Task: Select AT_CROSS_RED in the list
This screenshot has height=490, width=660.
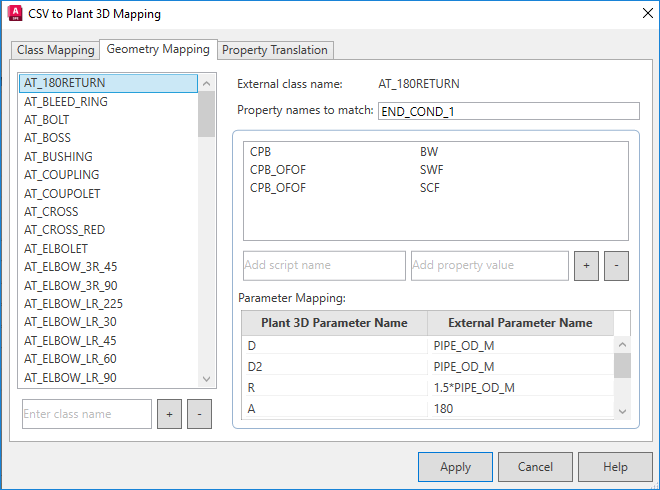Action: tap(108, 229)
